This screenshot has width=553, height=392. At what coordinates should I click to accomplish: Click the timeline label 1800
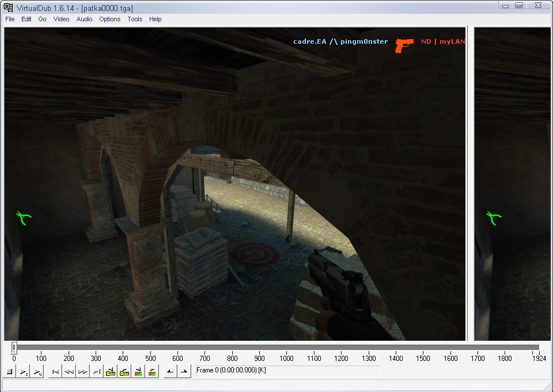pos(505,359)
